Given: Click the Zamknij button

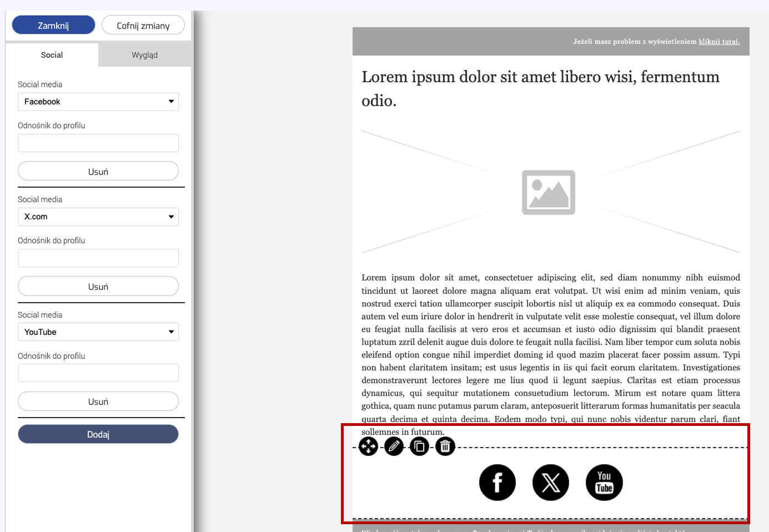Looking at the screenshot, I should tap(53, 25).
